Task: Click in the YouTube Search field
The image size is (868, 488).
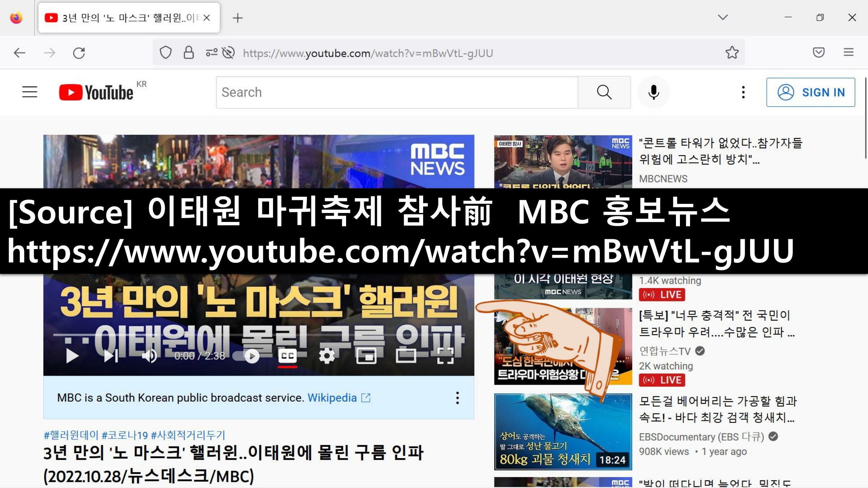Action: 397,92
